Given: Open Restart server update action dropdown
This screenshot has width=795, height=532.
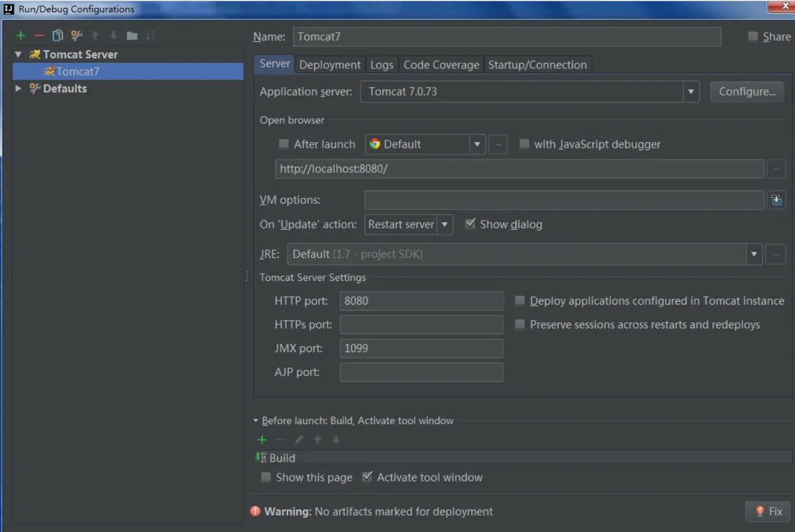Looking at the screenshot, I should [x=445, y=224].
